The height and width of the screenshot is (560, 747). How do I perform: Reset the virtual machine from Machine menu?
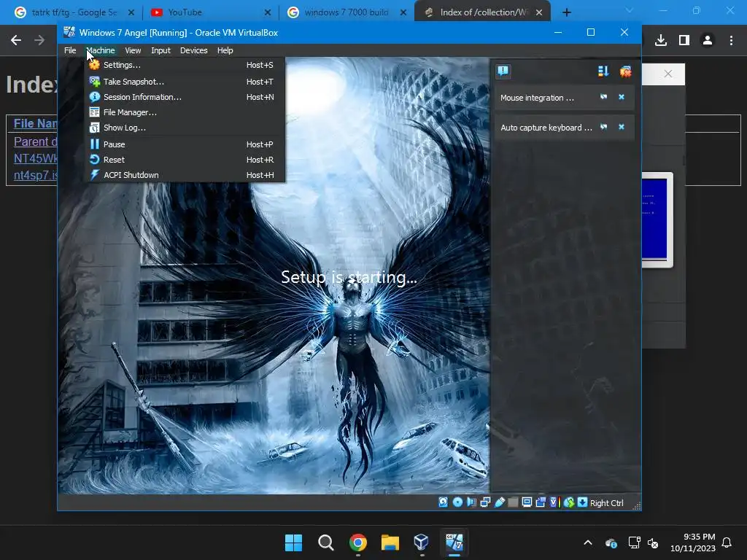pyautogui.click(x=185, y=160)
